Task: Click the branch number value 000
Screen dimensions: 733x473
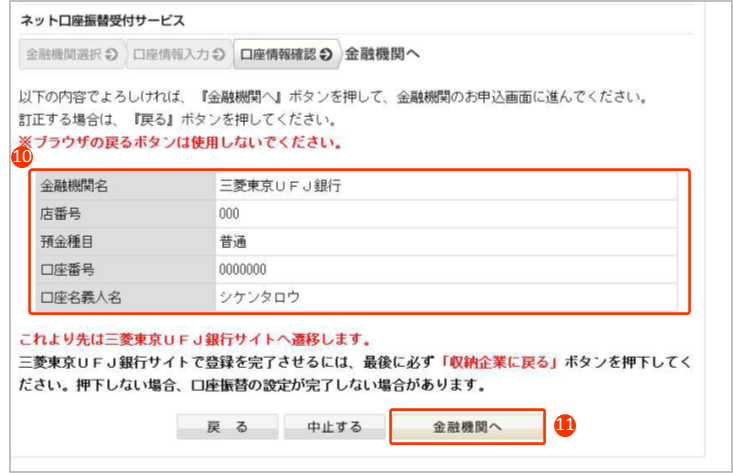Action: click(229, 213)
